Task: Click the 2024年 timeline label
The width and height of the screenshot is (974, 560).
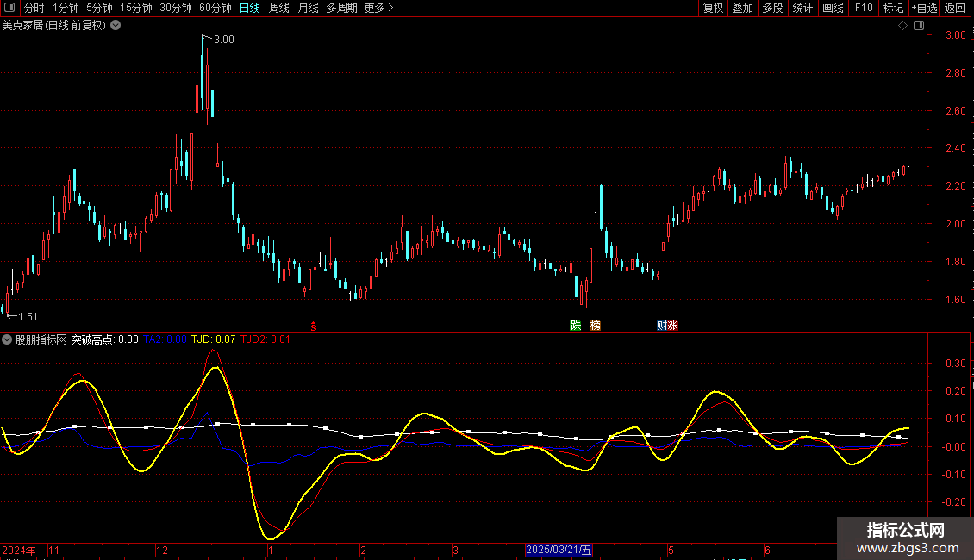Action: 19,550
